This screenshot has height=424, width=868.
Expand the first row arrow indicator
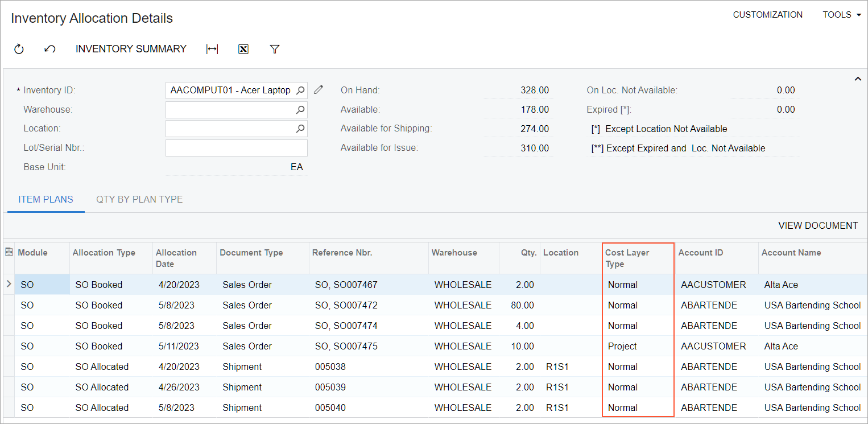[x=9, y=283]
